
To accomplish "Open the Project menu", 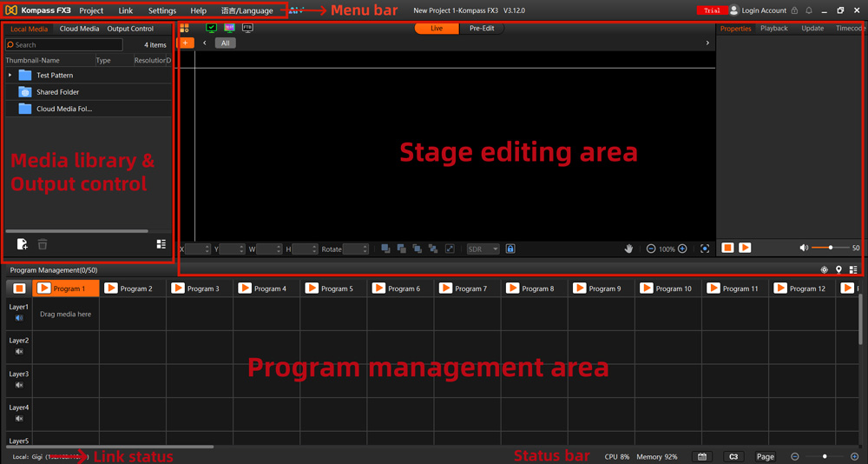I will click(x=91, y=10).
